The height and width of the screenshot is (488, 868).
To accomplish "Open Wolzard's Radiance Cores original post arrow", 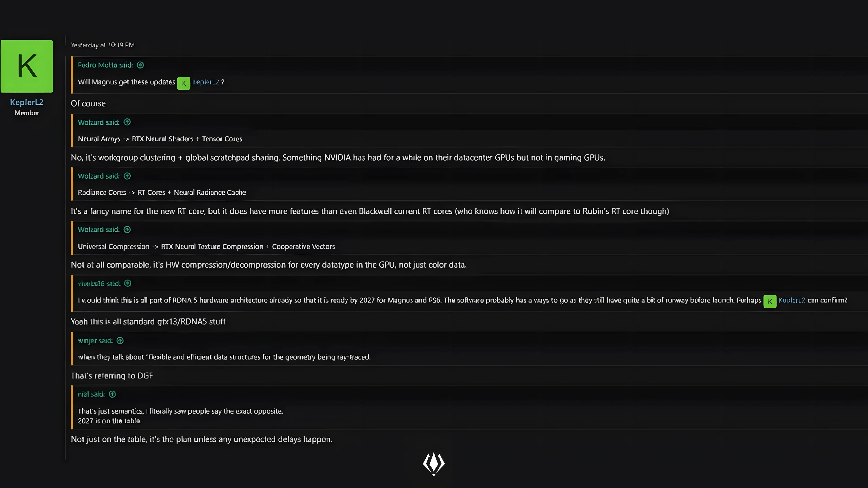I will (x=127, y=176).
